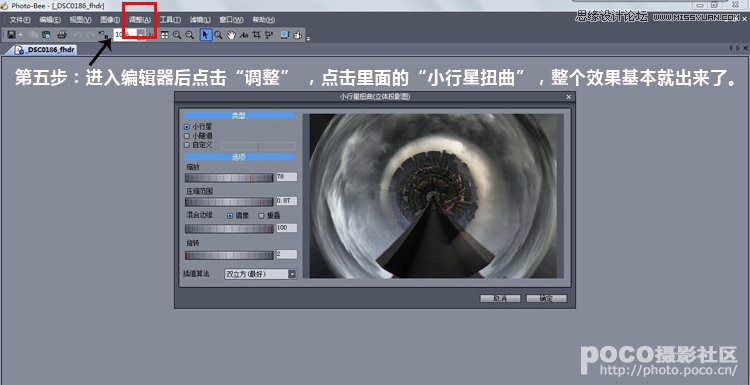This screenshot has width=750, height=385.
Task: Click the Zoom In magnifier with plus
Action: pos(177,34)
